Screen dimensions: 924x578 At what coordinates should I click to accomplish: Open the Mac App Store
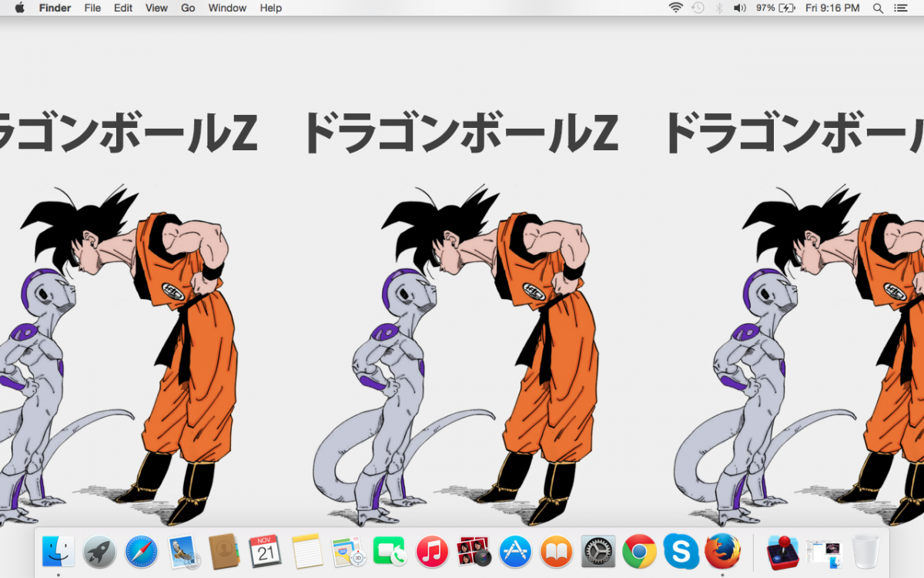pyautogui.click(x=515, y=552)
